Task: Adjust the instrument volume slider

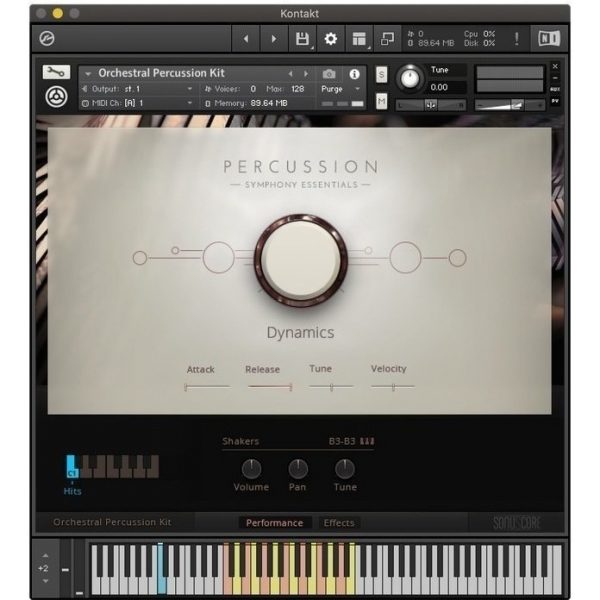Action: pyautogui.click(x=510, y=104)
